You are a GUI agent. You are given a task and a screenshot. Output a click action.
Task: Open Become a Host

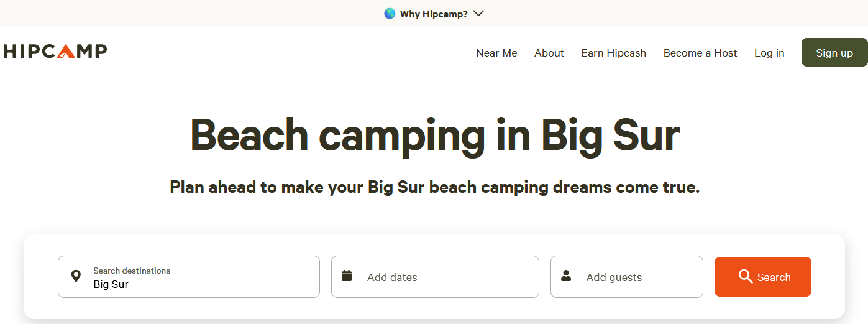click(700, 53)
